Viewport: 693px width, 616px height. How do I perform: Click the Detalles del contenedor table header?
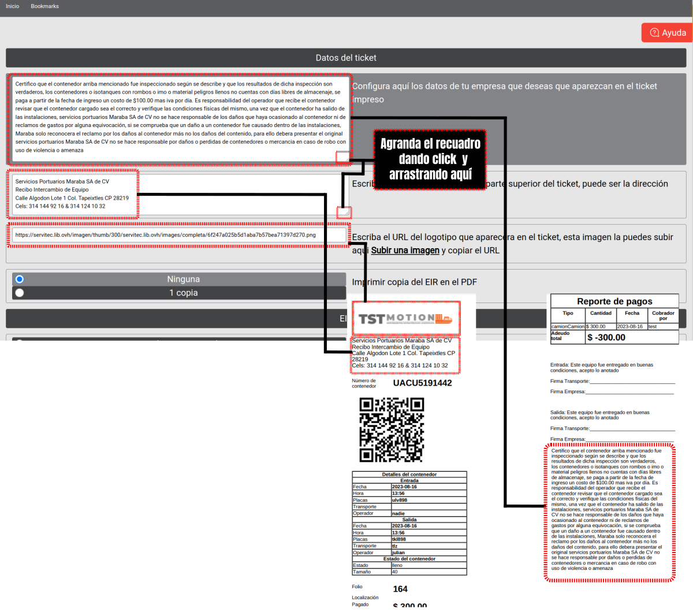pos(409,475)
